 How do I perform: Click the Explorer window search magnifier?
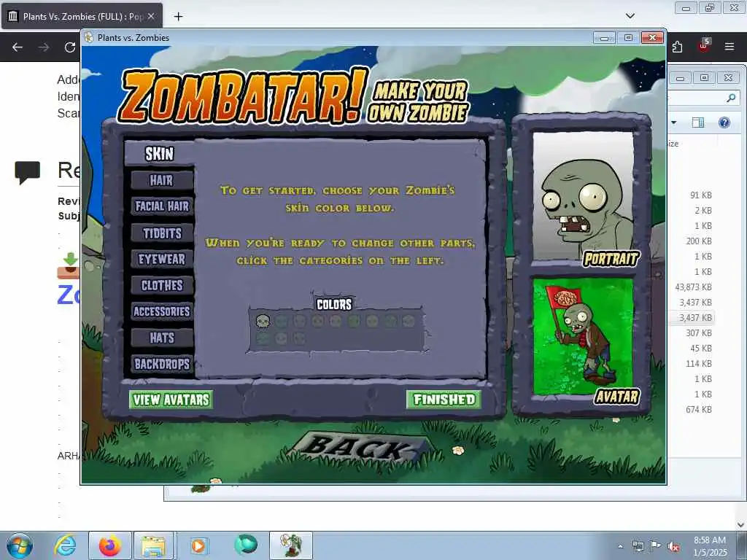click(731, 98)
